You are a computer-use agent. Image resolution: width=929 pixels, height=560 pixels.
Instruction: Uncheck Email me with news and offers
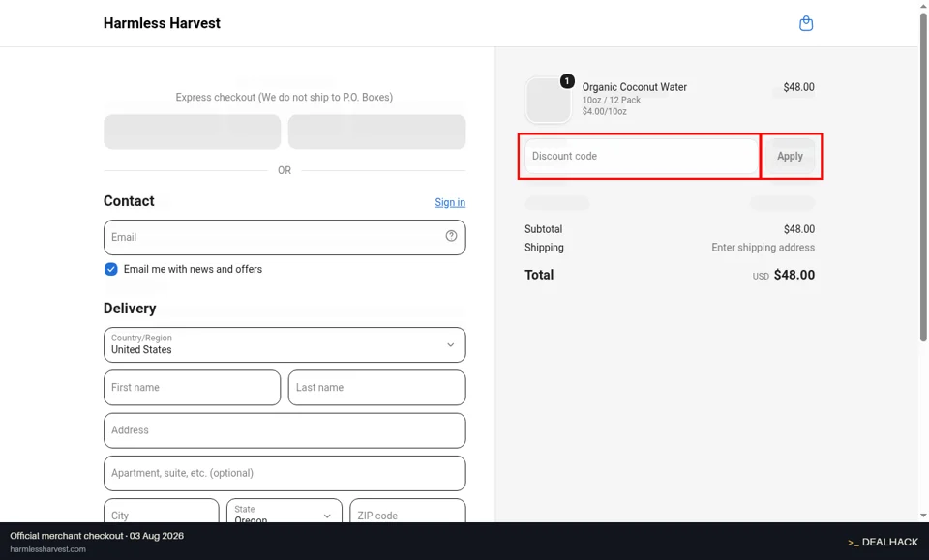coord(110,269)
